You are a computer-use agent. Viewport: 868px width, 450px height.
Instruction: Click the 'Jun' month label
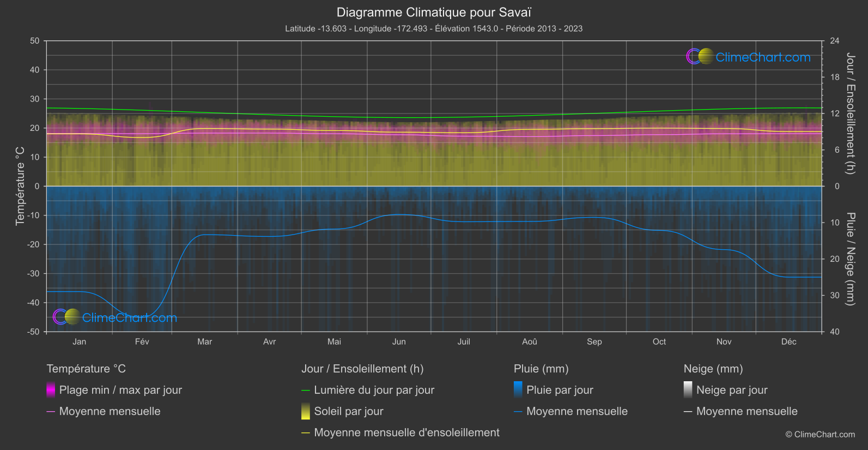click(x=399, y=341)
